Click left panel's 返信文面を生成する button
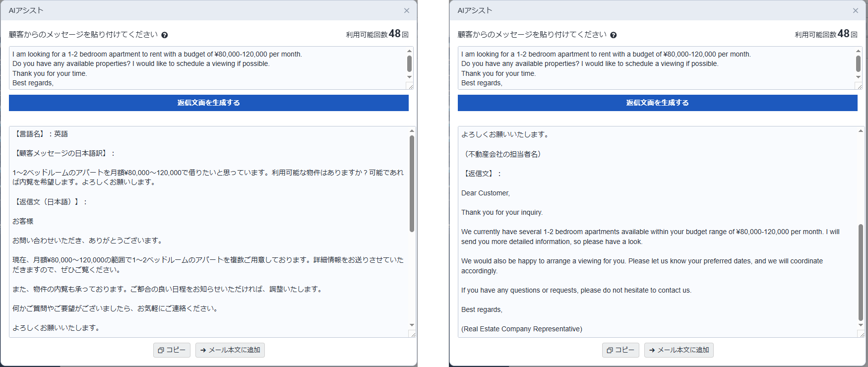The image size is (868, 367). coord(209,103)
